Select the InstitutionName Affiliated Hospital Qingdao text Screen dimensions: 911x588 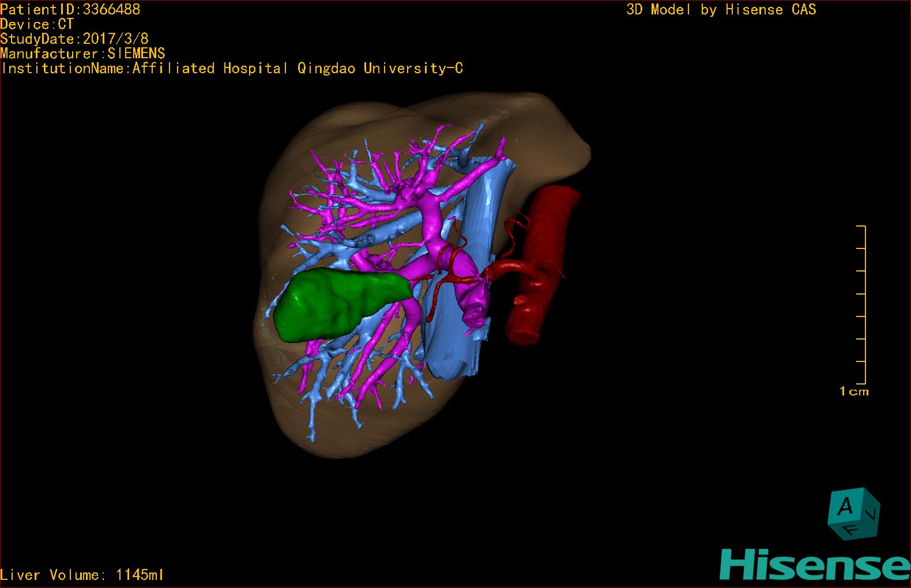point(232,69)
